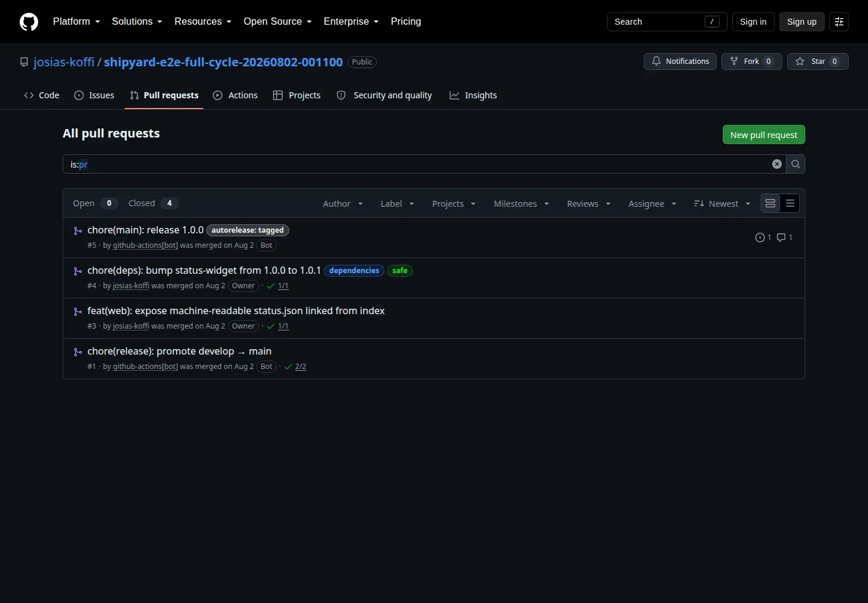Image resolution: width=868 pixels, height=603 pixels.
Task: Click the Sign up button
Action: [x=802, y=22]
